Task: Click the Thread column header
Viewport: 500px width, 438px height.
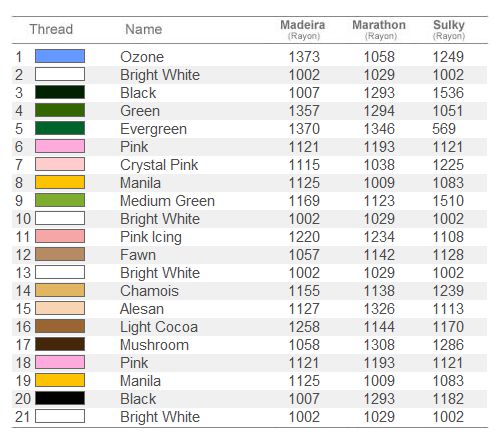Action: point(51,29)
